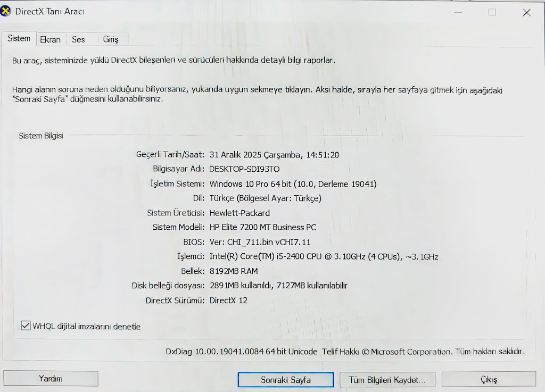Image resolution: width=545 pixels, height=392 pixels.
Task: Click the İşlemci label
Action: click(191, 256)
